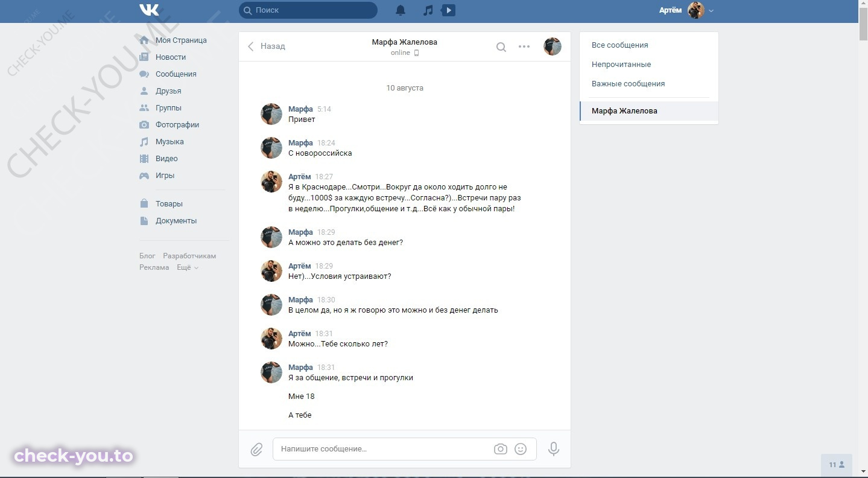The width and height of the screenshot is (868, 478).
Task: Click the camera photo attach icon in the input
Action: 500,449
